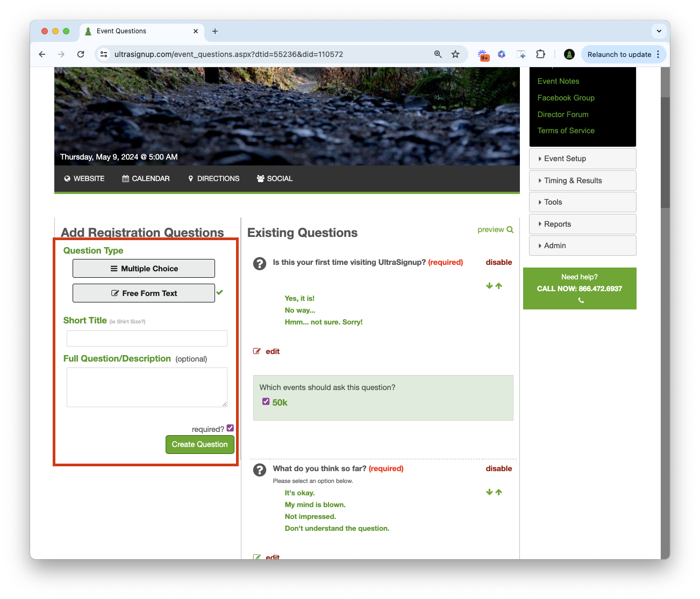Click the 'It's okay.' answer option
Screen dimensions: 700x599
pyautogui.click(x=299, y=493)
